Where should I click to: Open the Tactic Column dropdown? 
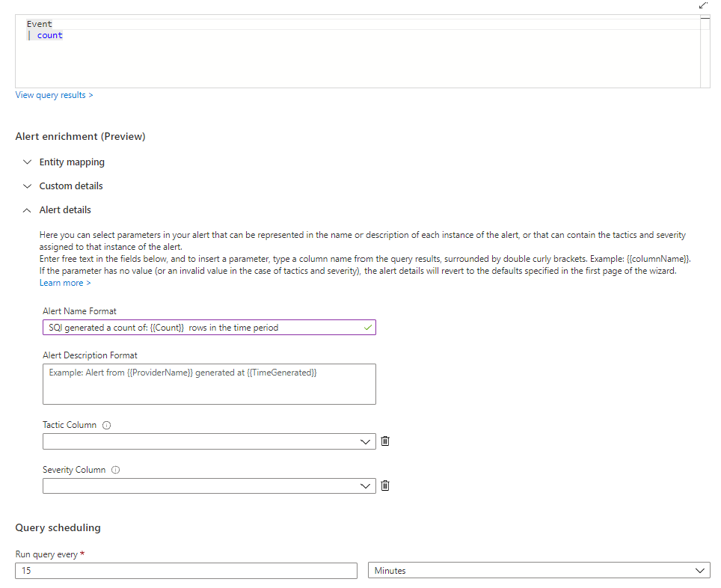[209, 441]
